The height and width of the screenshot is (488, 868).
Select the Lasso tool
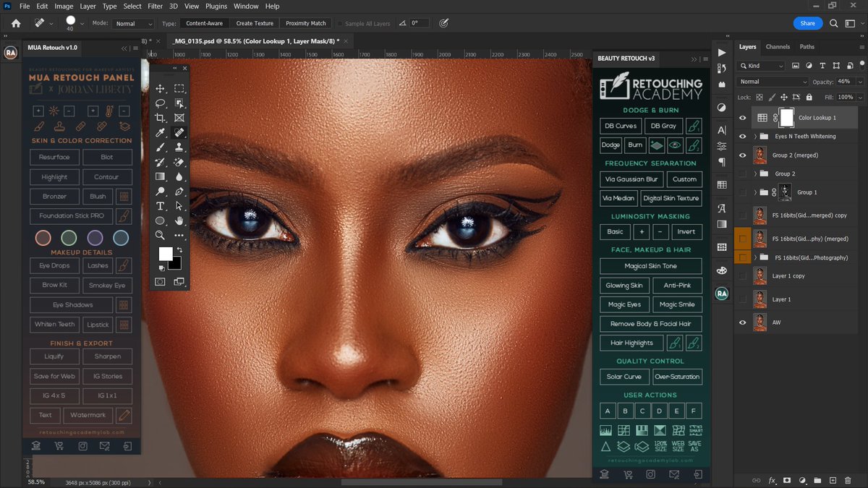coord(161,103)
